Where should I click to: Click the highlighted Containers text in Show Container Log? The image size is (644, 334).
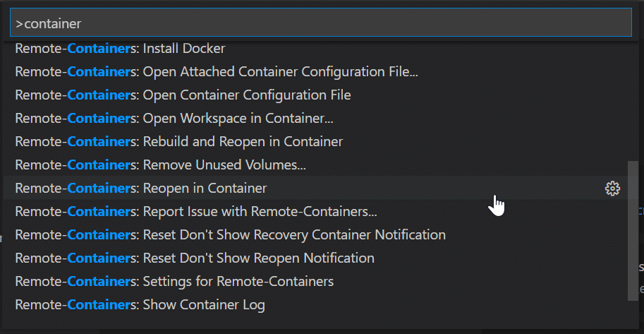click(99, 305)
